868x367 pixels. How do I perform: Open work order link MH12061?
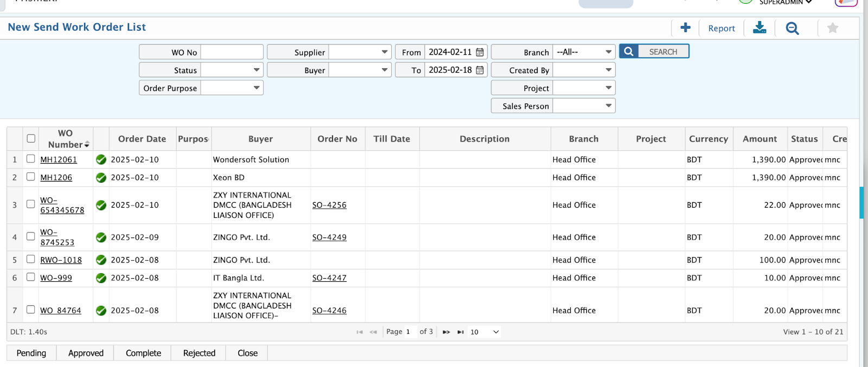click(x=59, y=159)
